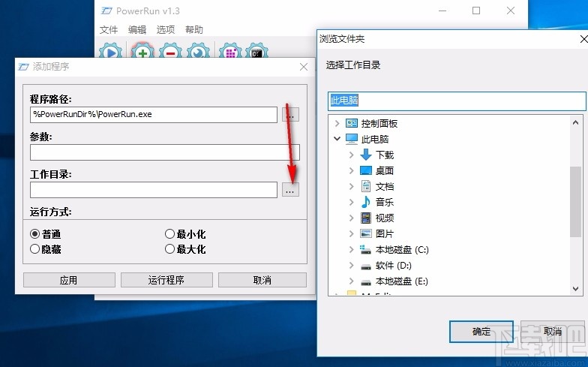Click the Music note icon
588x367 pixels.
[366, 202]
